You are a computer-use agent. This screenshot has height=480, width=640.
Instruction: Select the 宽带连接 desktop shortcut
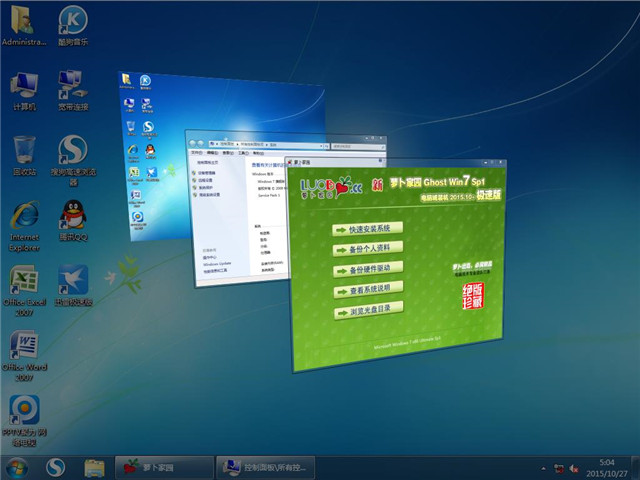pos(73,91)
